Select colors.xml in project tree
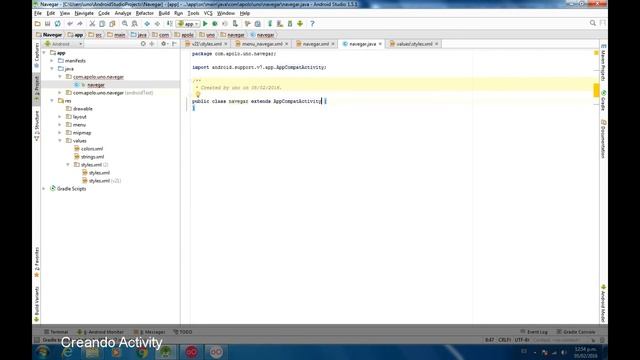Image resolution: width=640 pixels, height=360 pixels. [x=92, y=149]
